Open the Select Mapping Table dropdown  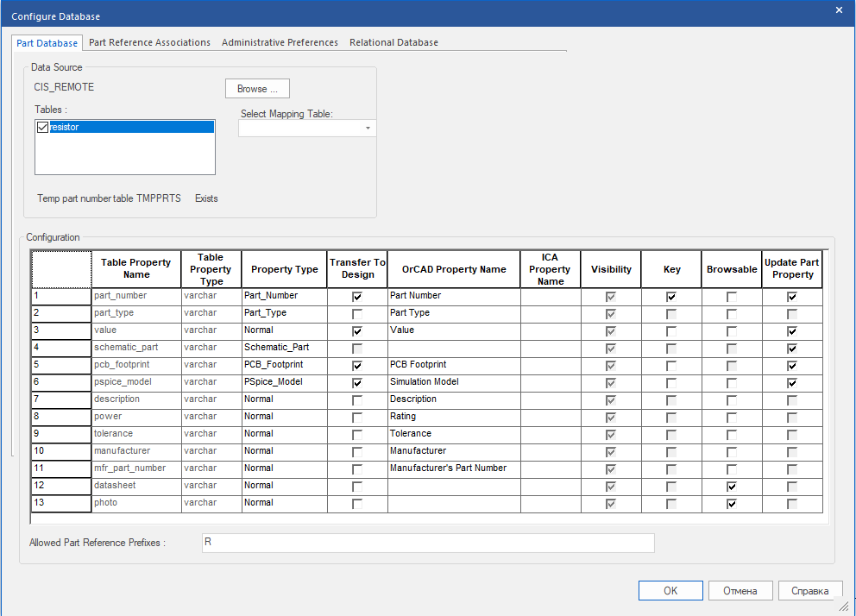click(368, 129)
